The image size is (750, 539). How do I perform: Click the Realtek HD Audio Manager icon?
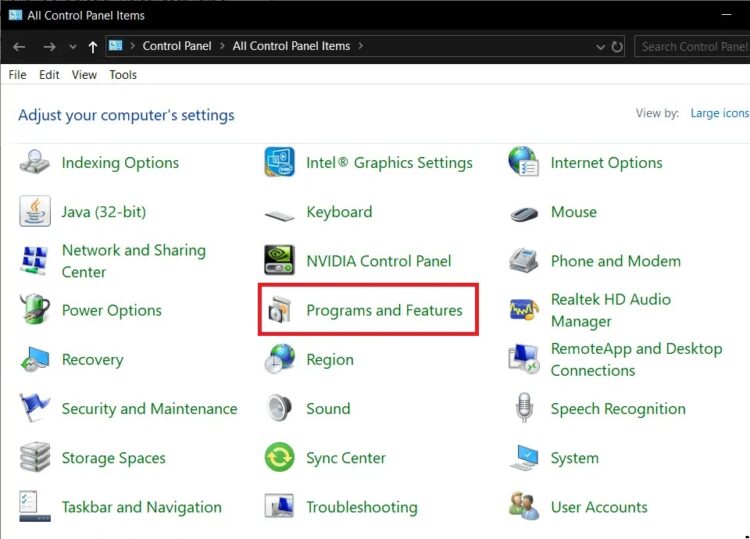coord(524,311)
